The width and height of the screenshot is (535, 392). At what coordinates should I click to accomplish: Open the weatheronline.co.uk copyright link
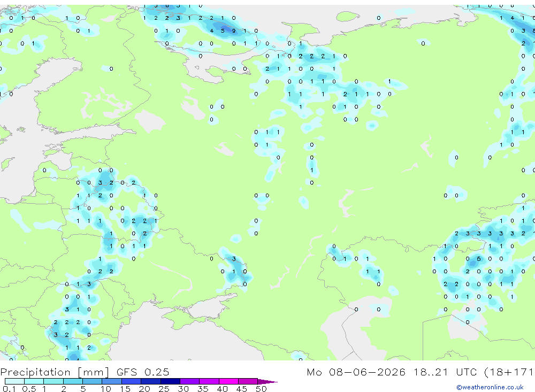[x=490, y=387]
